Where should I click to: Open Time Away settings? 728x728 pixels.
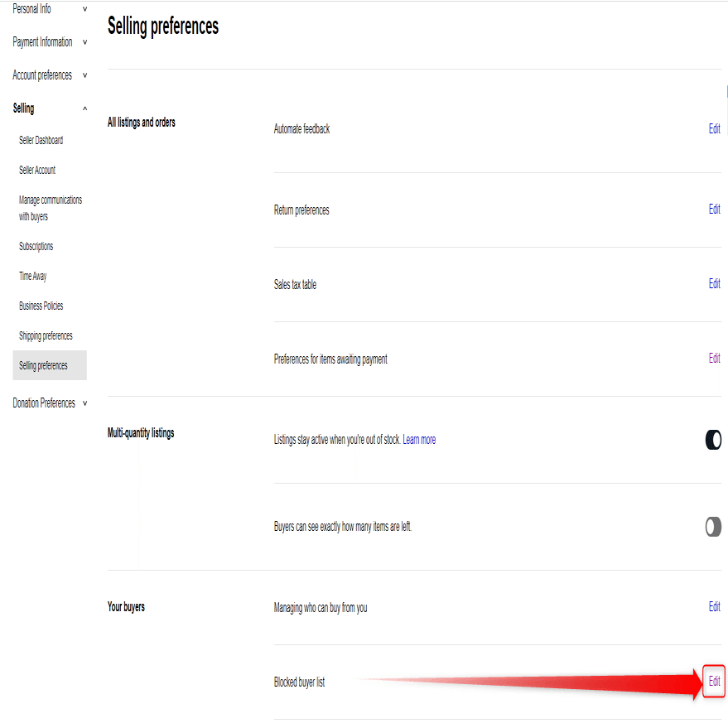point(32,276)
